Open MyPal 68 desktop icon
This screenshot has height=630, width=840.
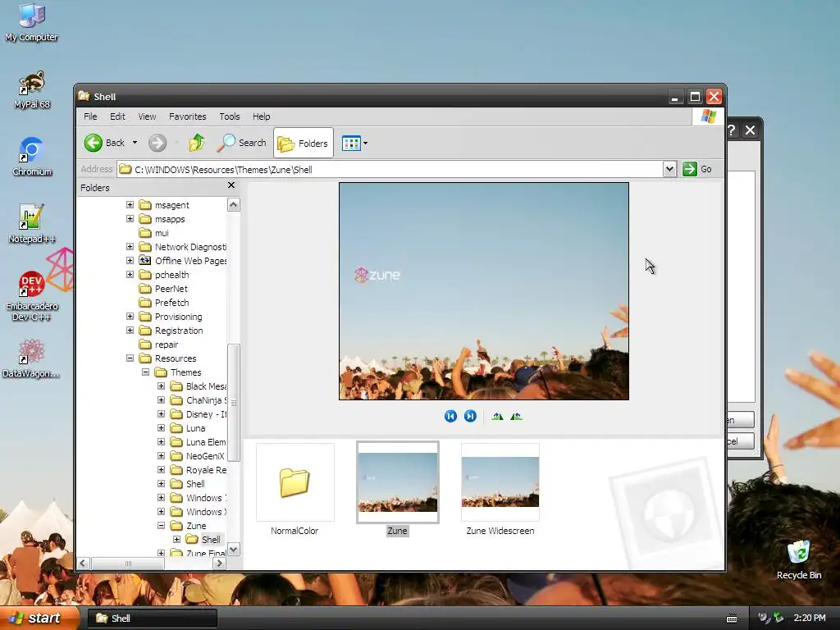click(32, 90)
